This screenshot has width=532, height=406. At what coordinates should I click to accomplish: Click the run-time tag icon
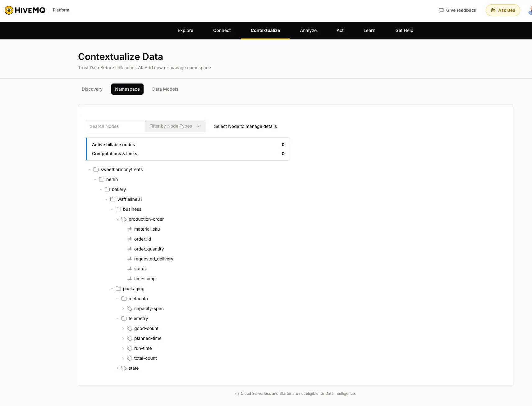[130, 348]
